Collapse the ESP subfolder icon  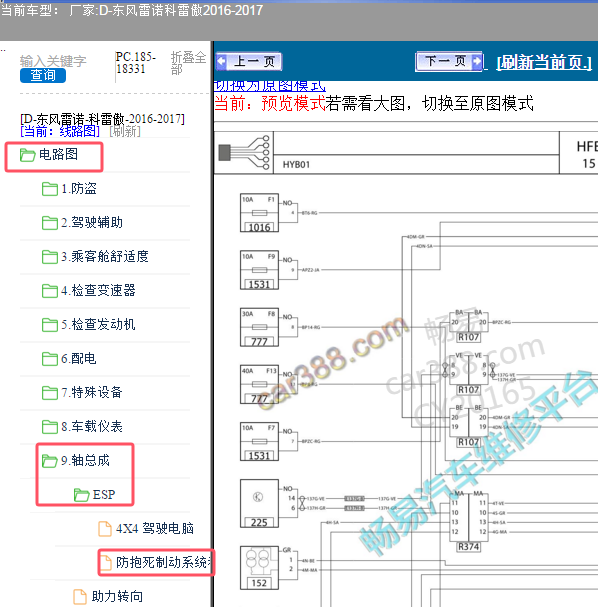[81, 495]
